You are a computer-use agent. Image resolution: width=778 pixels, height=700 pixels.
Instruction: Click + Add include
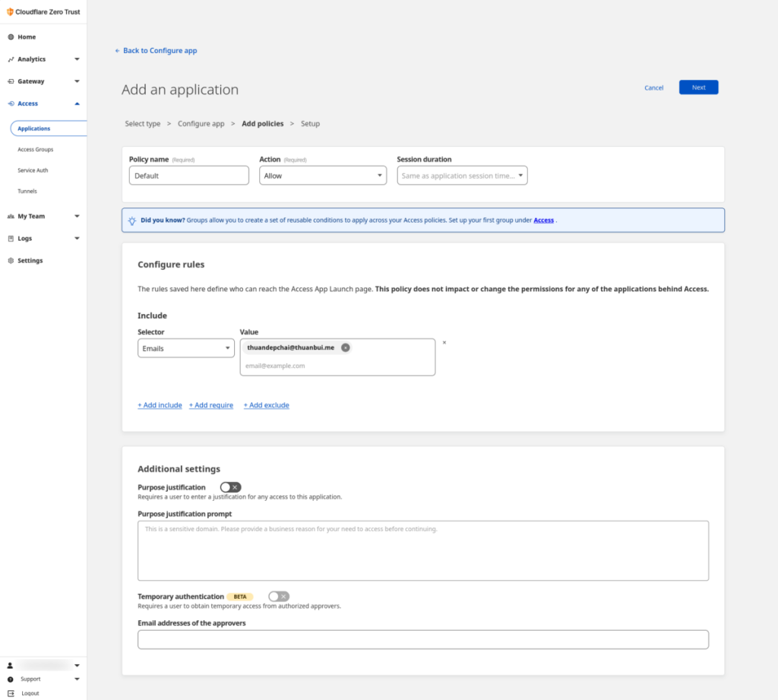pyautogui.click(x=160, y=405)
